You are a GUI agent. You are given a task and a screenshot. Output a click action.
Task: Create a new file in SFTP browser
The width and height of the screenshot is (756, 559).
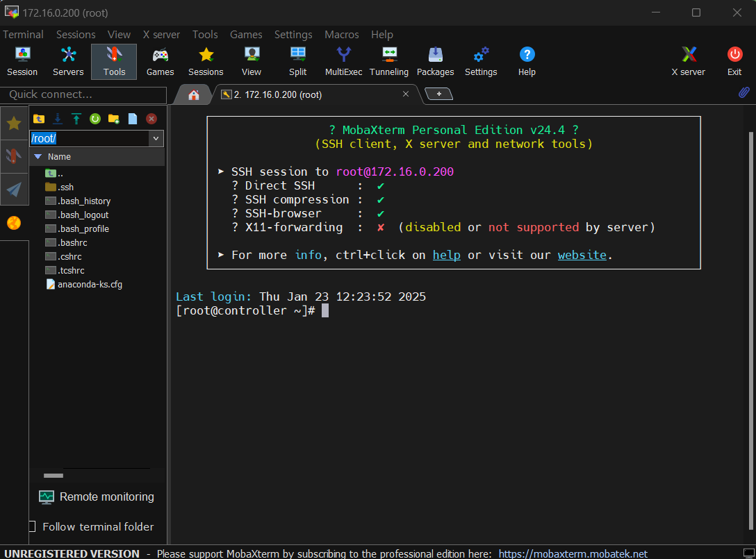[x=133, y=119]
